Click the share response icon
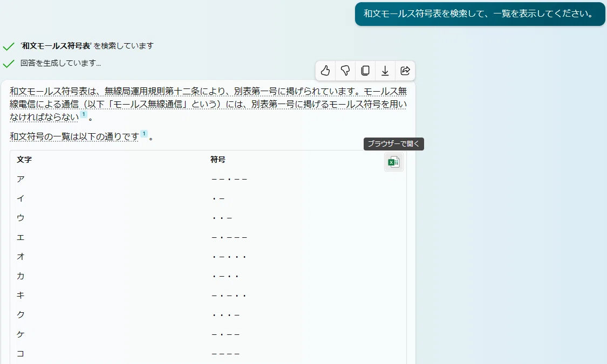 (405, 71)
